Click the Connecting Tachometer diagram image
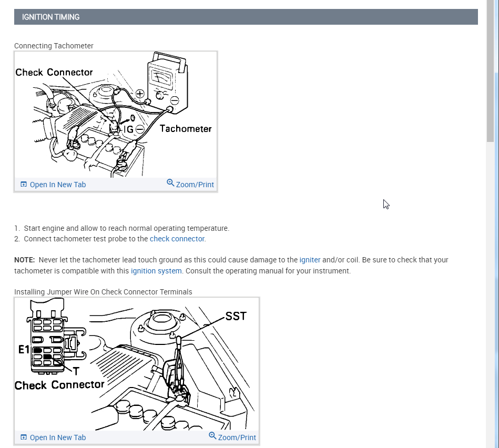The width and height of the screenshot is (499, 448). pyautogui.click(x=116, y=115)
